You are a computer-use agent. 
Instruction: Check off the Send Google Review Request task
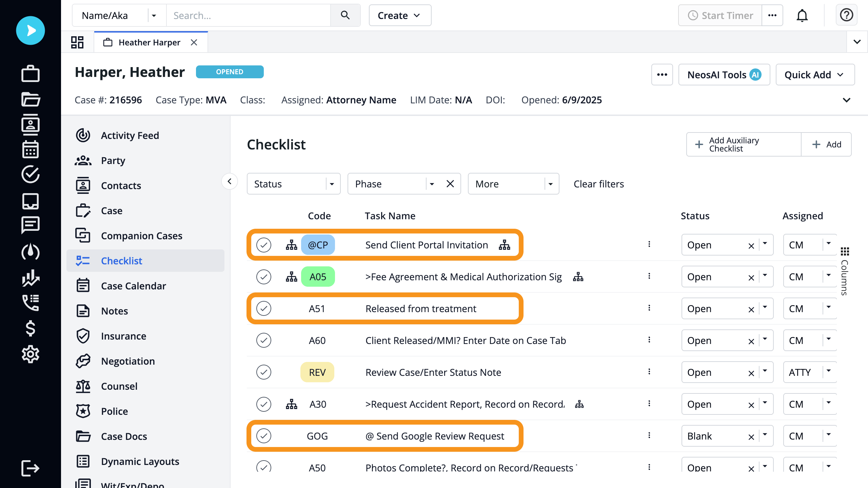pos(264,436)
